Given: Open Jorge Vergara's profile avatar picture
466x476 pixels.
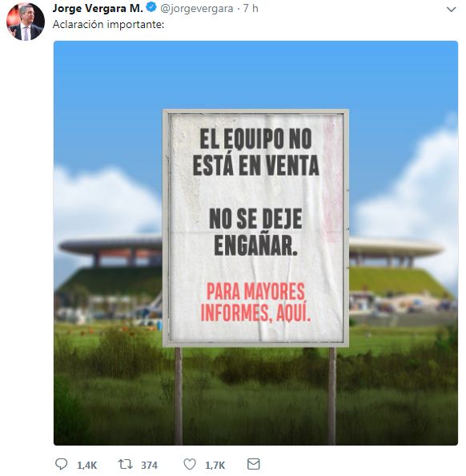Looking at the screenshot, I should (x=26, y=22).
